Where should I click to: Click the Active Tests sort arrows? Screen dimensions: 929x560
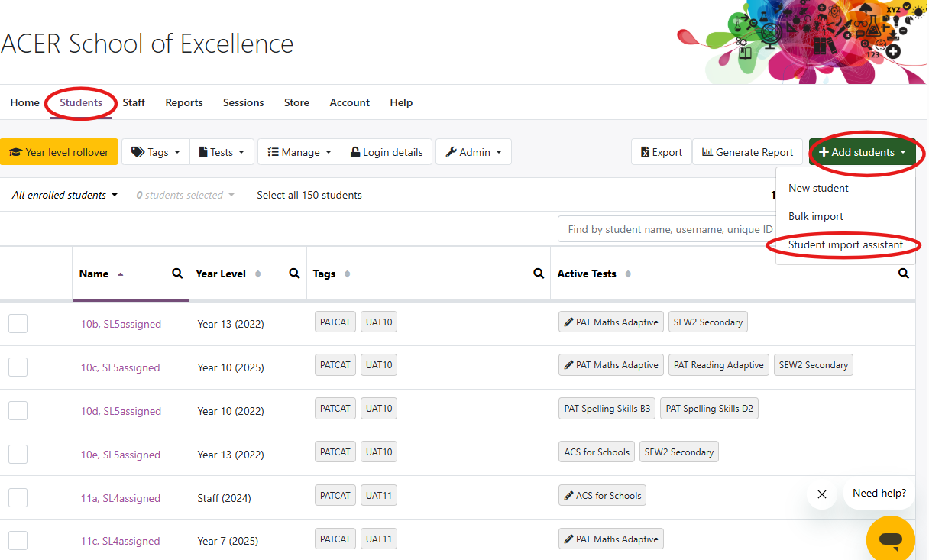(x=628, y=274)
